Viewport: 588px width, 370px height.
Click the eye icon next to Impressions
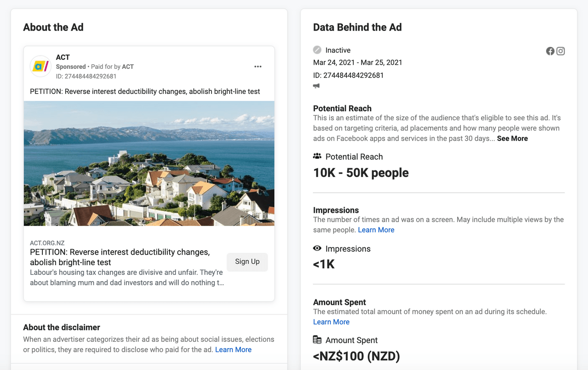[317, 248]
